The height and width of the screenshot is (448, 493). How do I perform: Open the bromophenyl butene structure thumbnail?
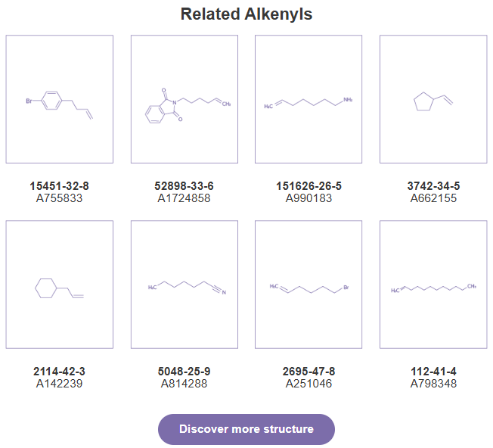[60, 99]
